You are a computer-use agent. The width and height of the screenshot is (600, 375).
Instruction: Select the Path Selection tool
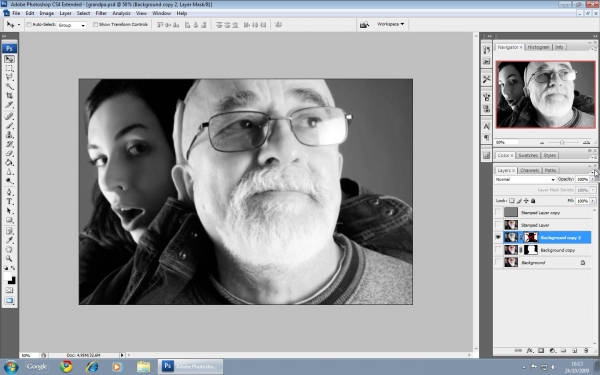click(9, 211)
